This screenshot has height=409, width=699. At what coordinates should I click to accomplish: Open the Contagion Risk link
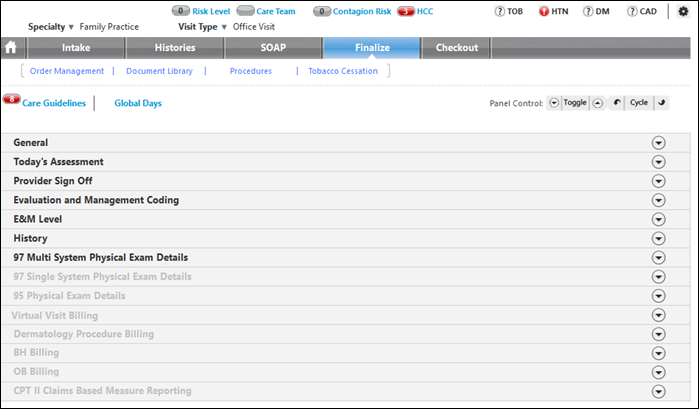click(x=362, y=11)
